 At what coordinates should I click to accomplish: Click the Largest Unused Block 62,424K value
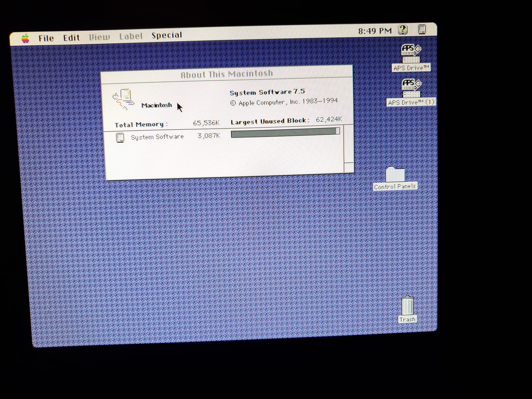point(329,119)
